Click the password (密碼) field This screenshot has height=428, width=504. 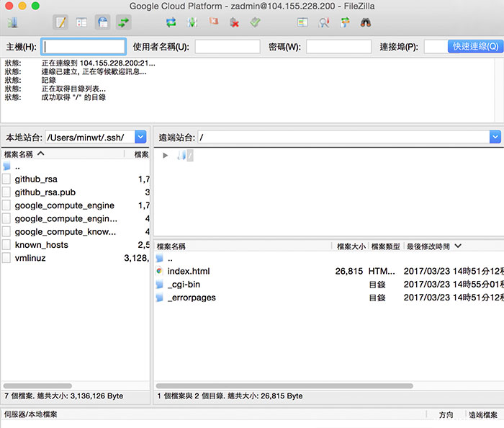[x=338, y=47]
